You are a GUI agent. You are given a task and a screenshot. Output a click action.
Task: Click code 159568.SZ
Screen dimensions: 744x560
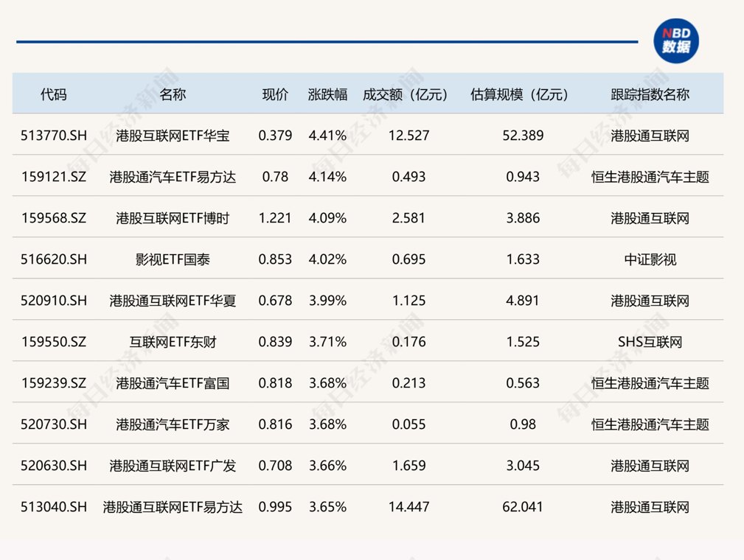(54, 218)
